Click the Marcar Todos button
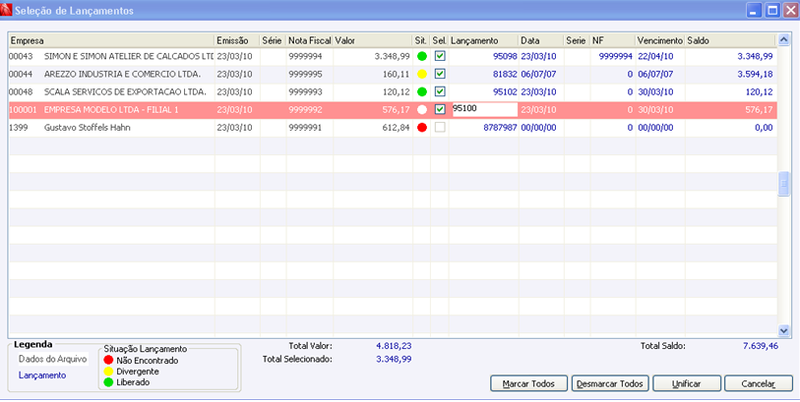Image resolution: width=800 pixels, height=402 pixels. point(529,384)
